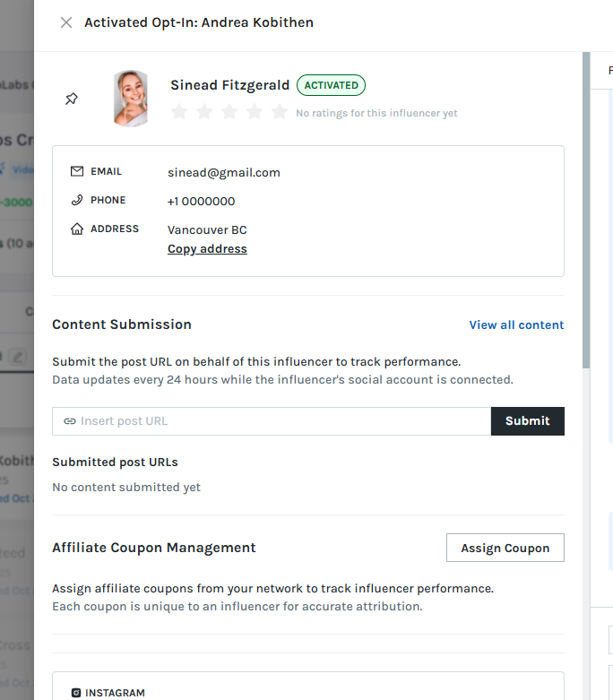Image resolution: width=613 pixels, height=700 pixels.
Task: Open Sinead Fitzgerald's profile photo
Action: 130,99
